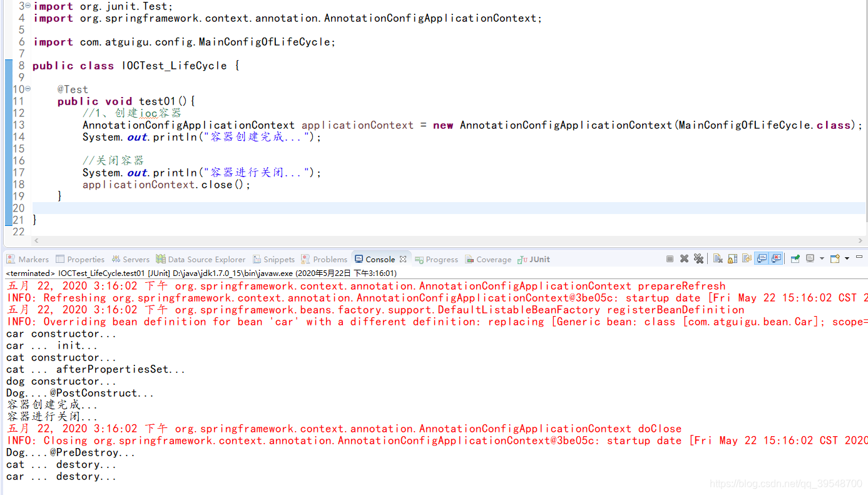The width and height of the screenshot is (868, 495).
Task: Click the Properties tab icon
Action: (60, 259)
